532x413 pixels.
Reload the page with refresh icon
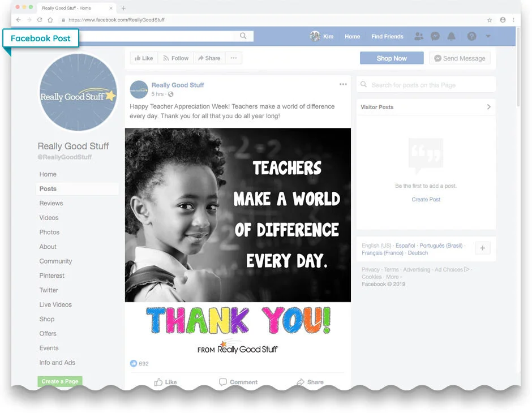pos(40,20)
